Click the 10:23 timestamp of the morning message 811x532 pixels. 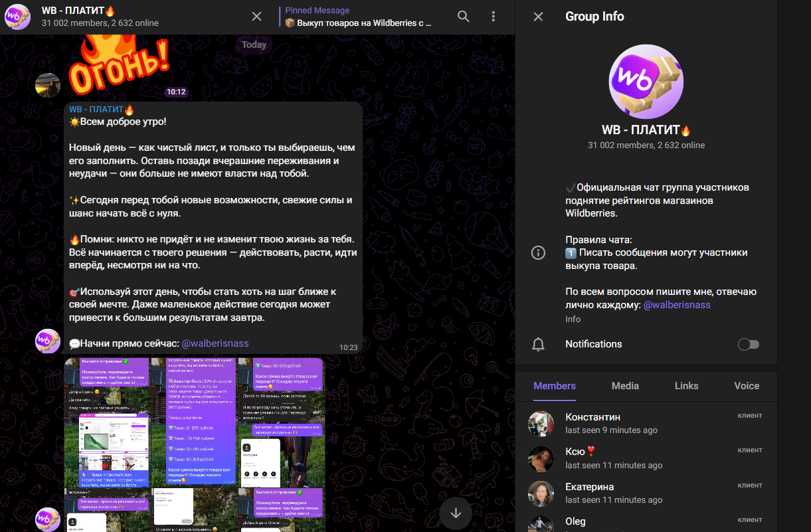(x=348, y=347)
